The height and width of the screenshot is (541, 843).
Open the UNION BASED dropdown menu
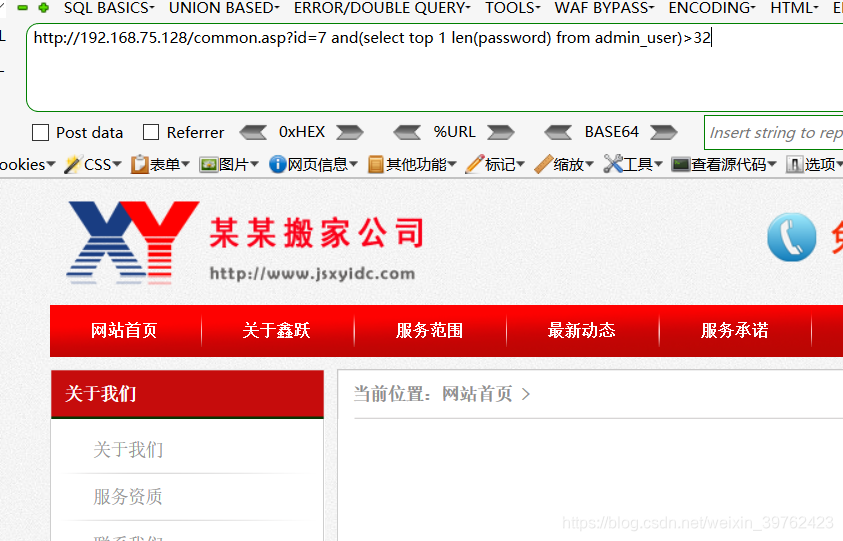224,8
